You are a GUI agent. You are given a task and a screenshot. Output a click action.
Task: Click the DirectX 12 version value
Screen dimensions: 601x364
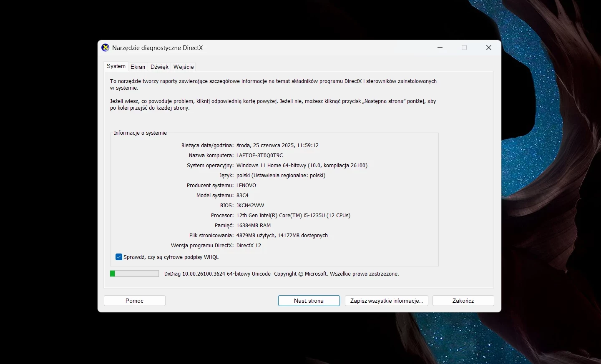point(249,245)
